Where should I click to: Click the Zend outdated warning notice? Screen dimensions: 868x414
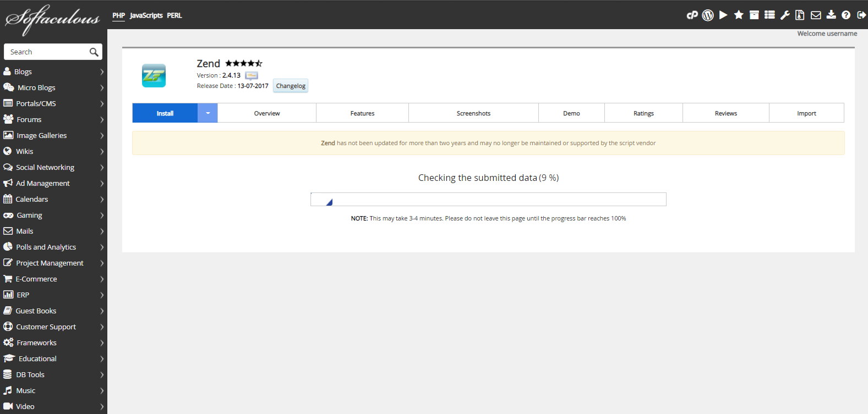pyautogui.click(x=488, y=143)
